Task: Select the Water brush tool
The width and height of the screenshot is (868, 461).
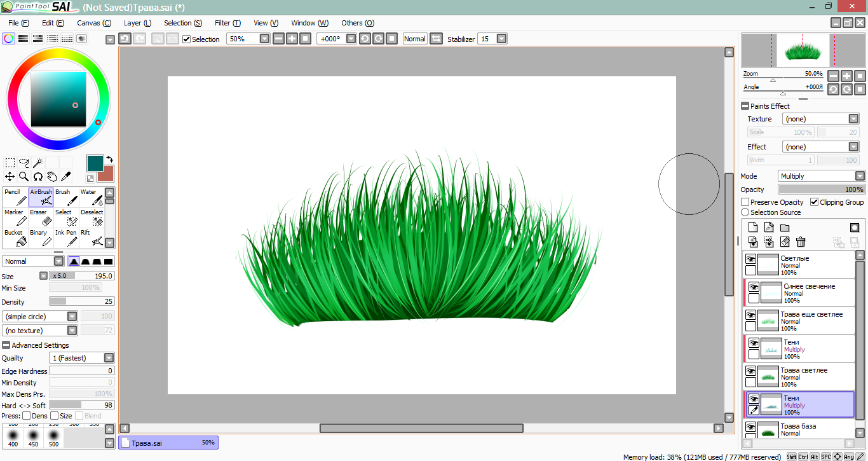Action: click(92, 197)
